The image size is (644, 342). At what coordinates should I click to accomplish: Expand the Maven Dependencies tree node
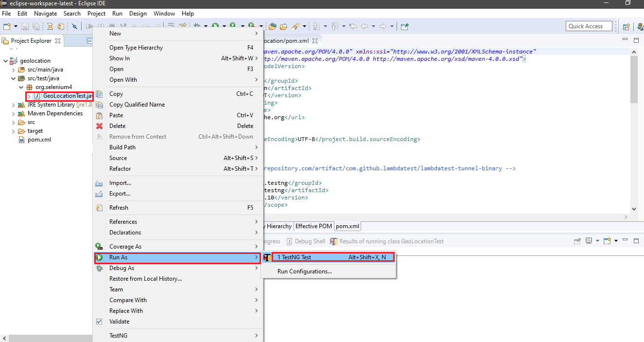tap(13, 113)
